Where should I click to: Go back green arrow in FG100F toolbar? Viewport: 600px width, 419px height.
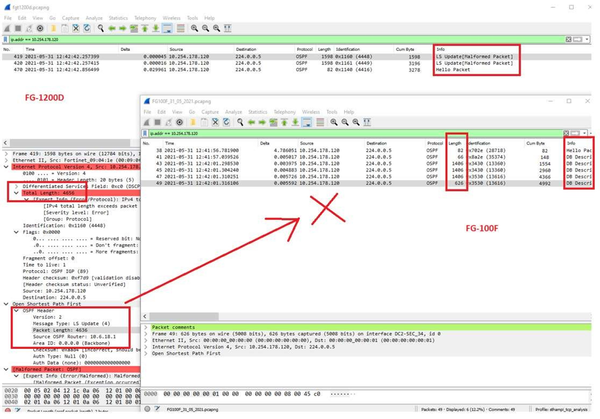click(251, 122)
